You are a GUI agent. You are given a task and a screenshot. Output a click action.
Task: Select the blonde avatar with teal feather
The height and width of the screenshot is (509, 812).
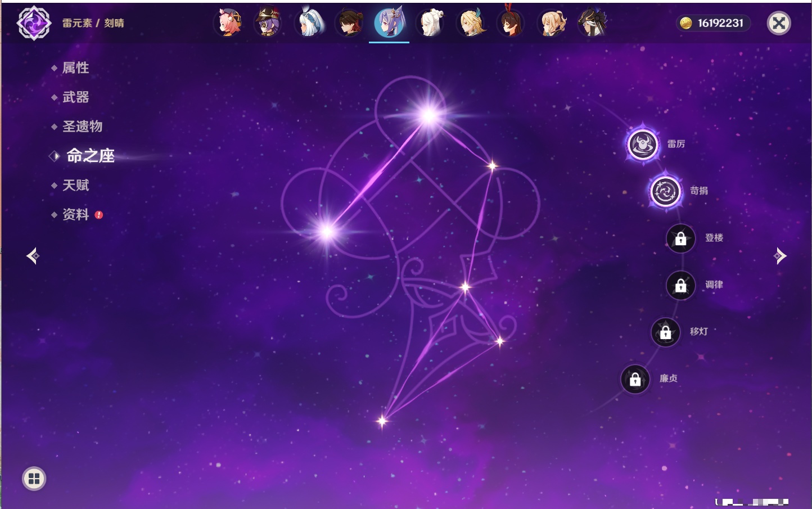[x=470, y=23]
